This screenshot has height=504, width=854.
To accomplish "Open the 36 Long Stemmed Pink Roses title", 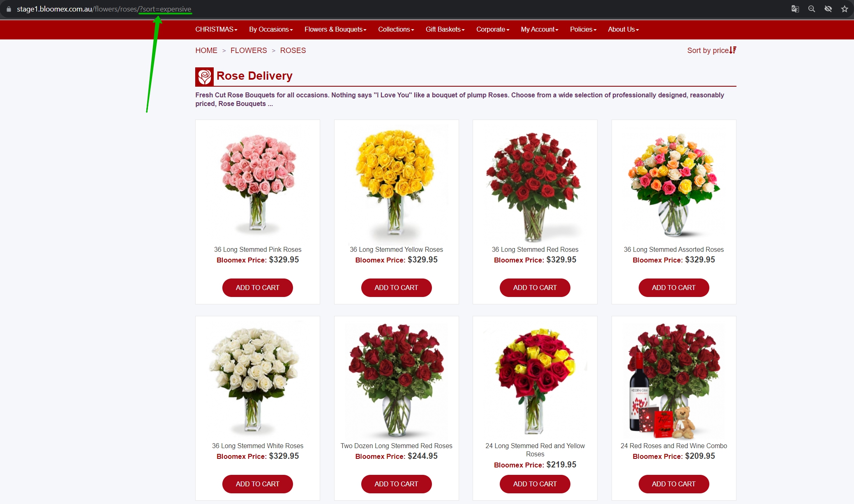I will click(258, 250).
